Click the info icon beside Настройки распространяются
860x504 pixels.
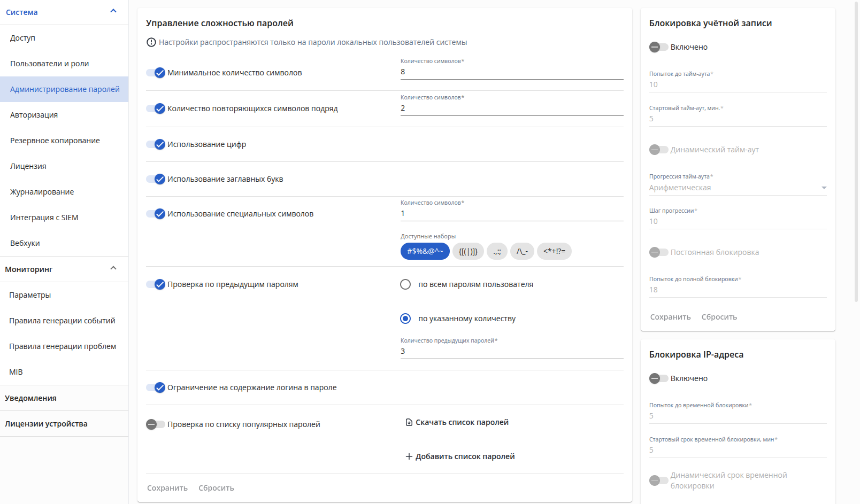(151, 42)
